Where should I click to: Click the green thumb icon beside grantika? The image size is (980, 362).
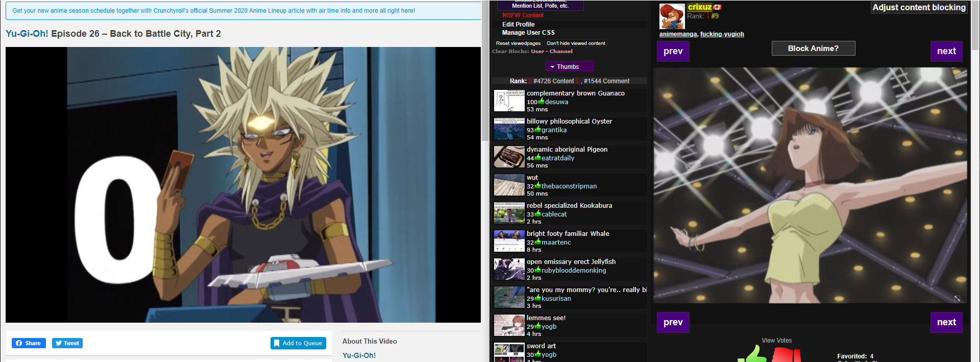(x=537, y=129)
